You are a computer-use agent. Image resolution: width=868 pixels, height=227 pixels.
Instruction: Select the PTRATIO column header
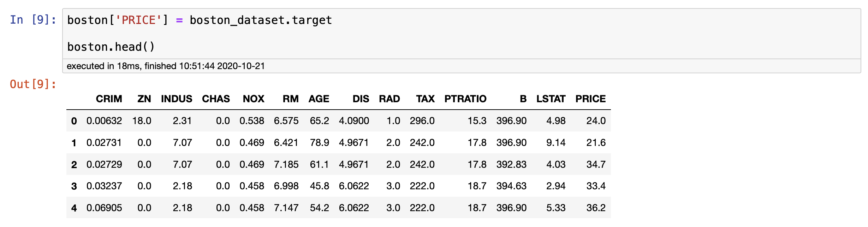coord(465,99)
